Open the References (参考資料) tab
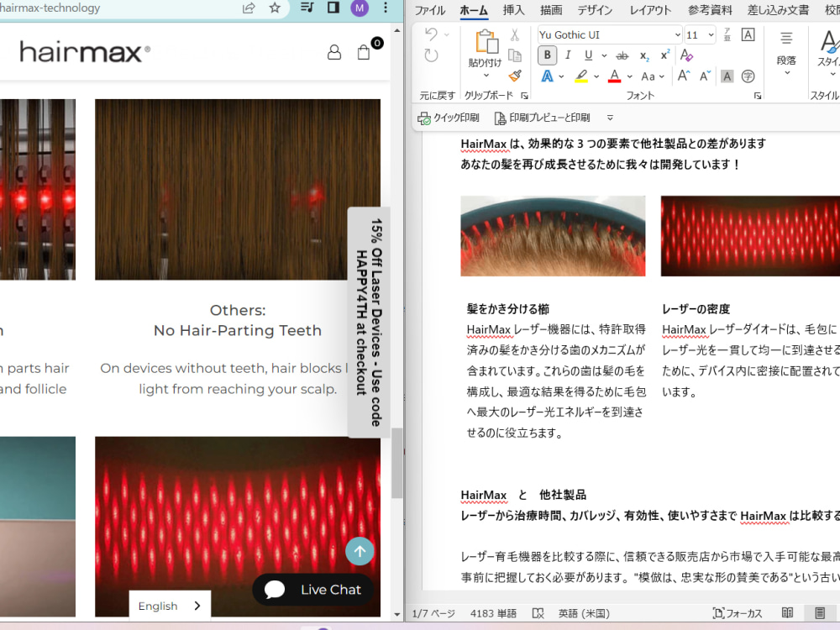This screenshot has height=630, width=840. pos(710,10)
